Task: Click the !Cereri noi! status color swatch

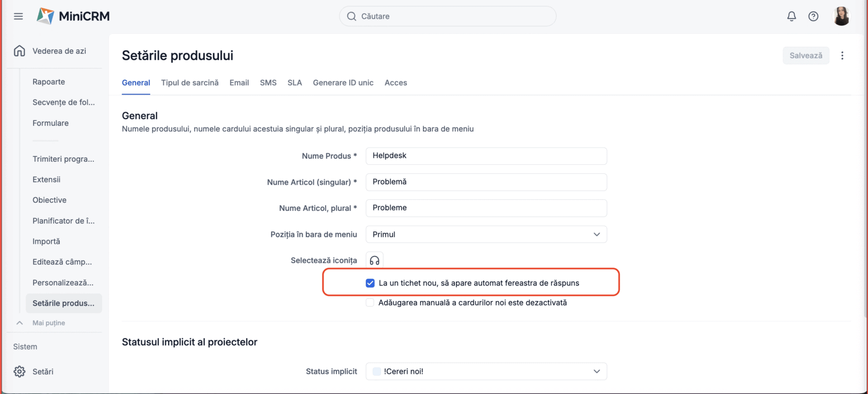Action: coord(377,371)
